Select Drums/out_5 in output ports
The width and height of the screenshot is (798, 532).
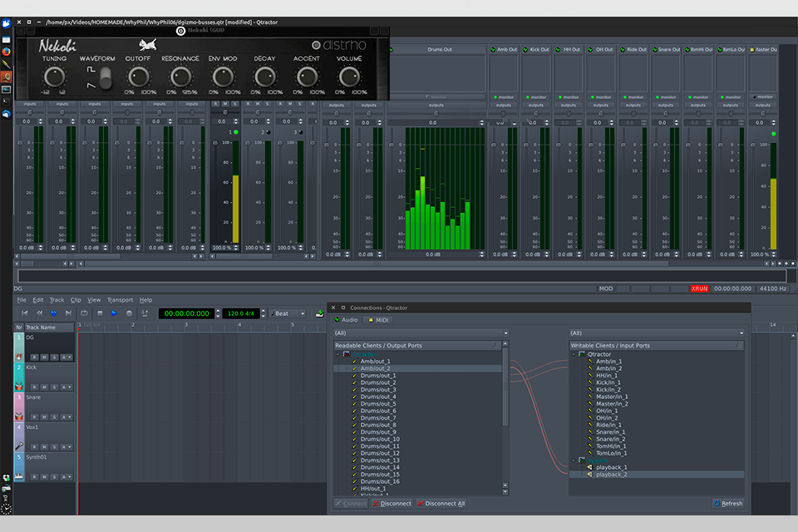pos(378,404)
